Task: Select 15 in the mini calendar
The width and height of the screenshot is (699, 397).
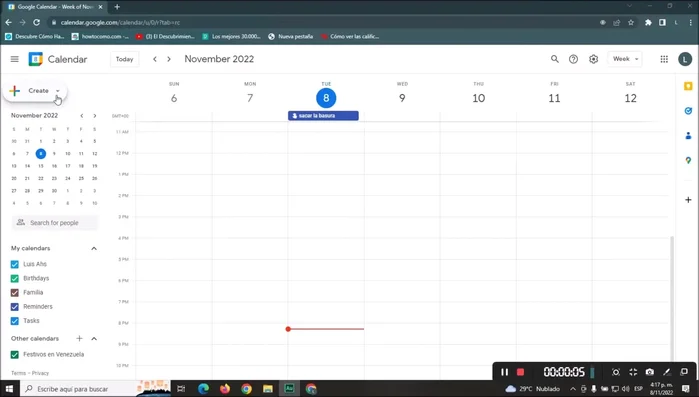Action: (41, 166)
